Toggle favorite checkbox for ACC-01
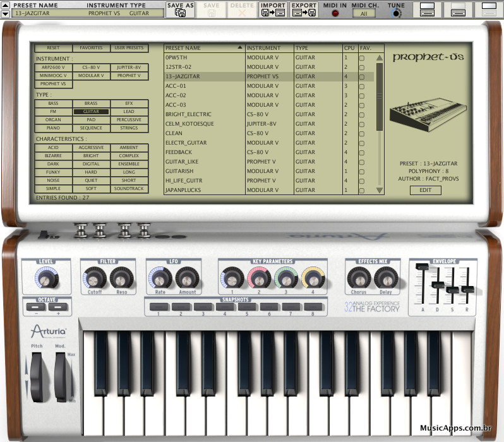504x442 pixels. [x=362, y=87]
